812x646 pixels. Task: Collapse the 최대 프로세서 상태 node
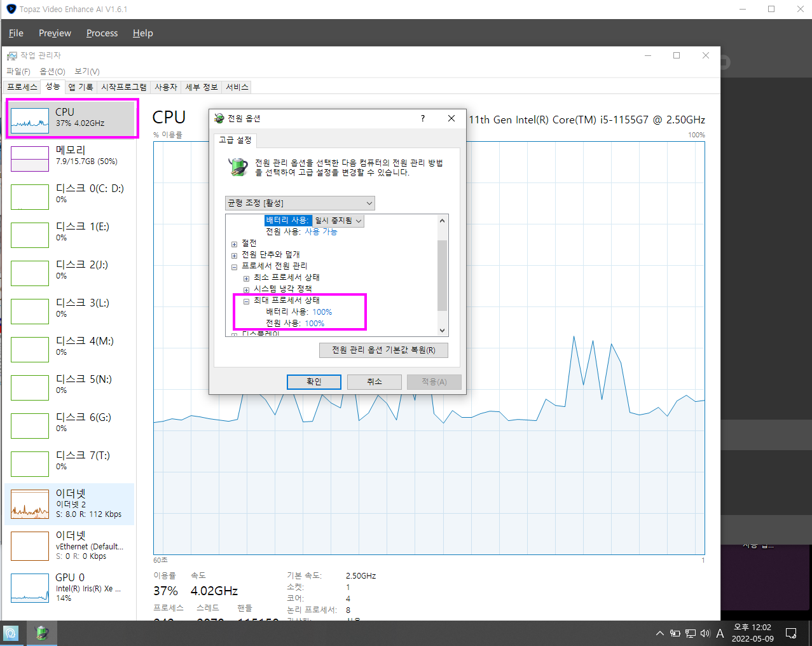[246, 301]
